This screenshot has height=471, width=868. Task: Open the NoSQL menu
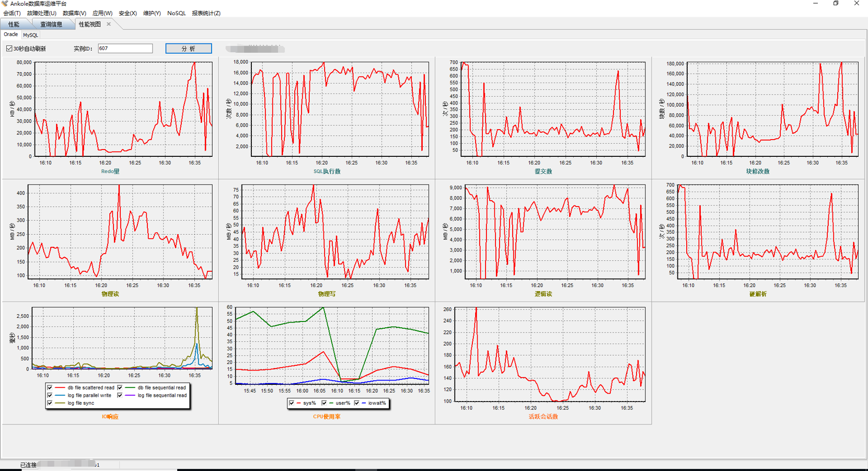(176, 13)
